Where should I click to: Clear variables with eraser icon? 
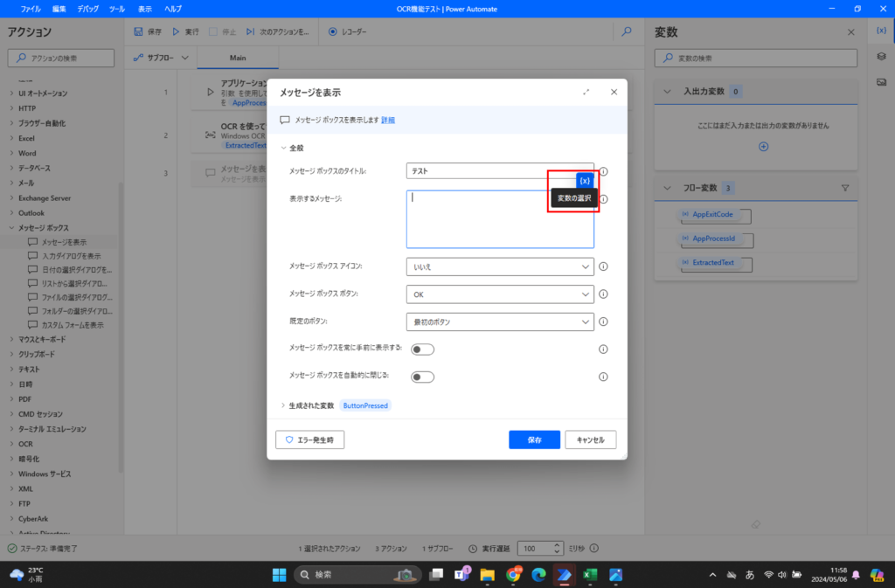756,524
